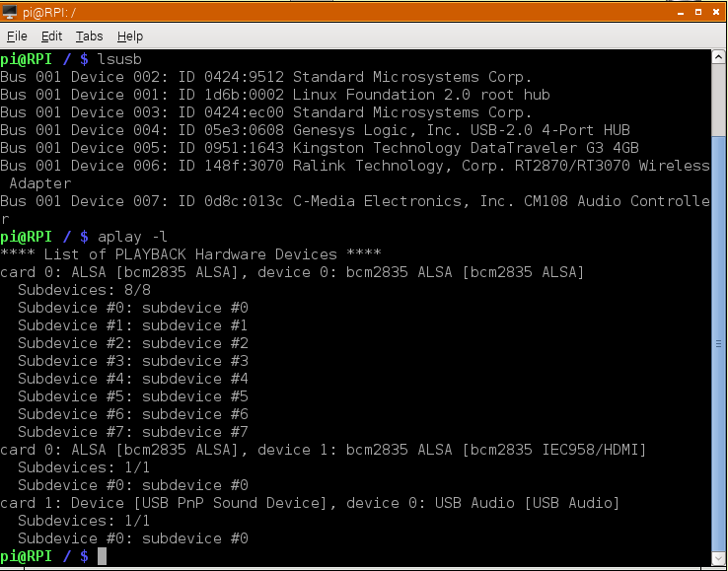Screen dimensions: 728x571
Task: Click the Kingston DataTraveler G3 4GB line
Action: tap(320, 148)
